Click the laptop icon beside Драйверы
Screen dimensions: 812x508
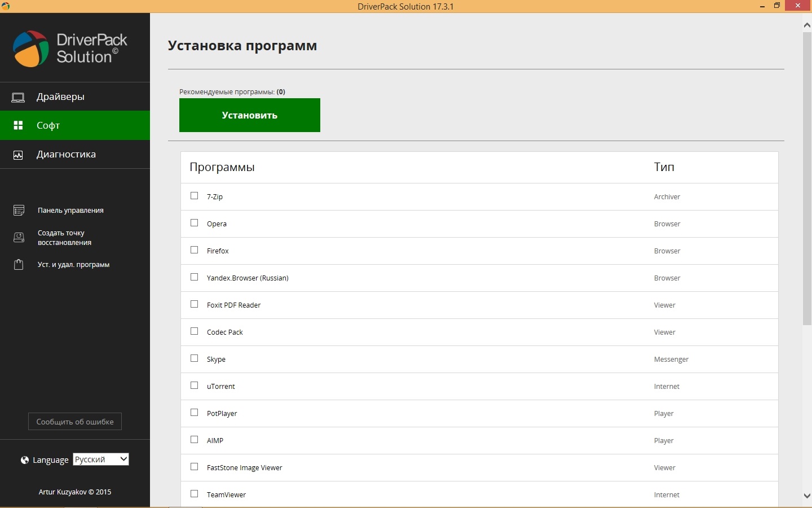[18, 97]
